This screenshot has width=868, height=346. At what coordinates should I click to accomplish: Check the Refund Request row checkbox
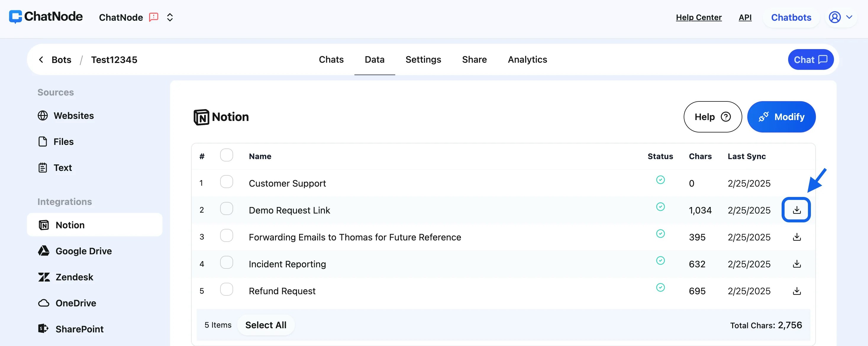[x=226, y=290]
